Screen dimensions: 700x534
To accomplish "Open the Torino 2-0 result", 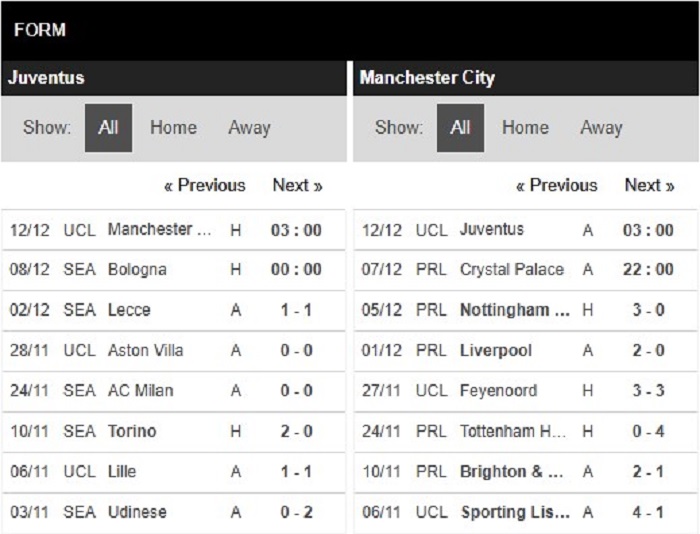I will 173,431.
